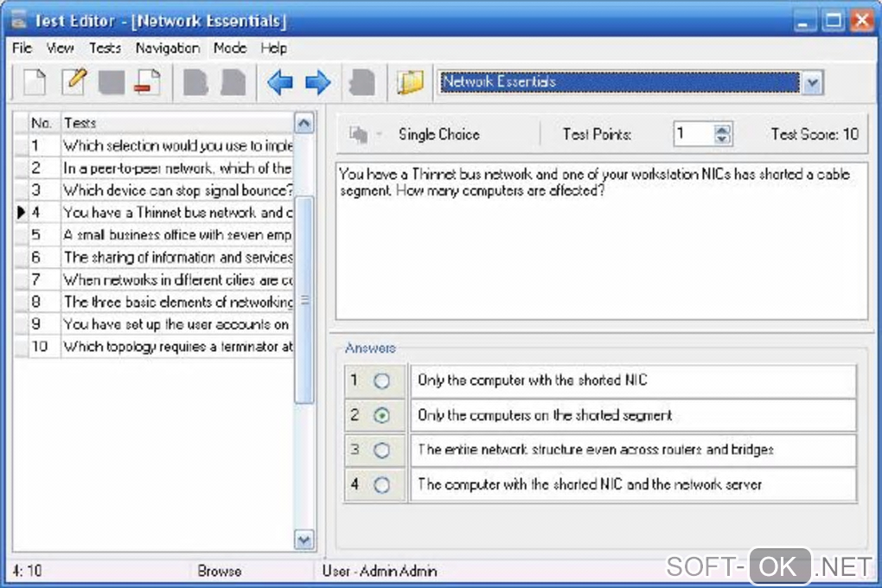Open the Mode menu

[229, 48]
